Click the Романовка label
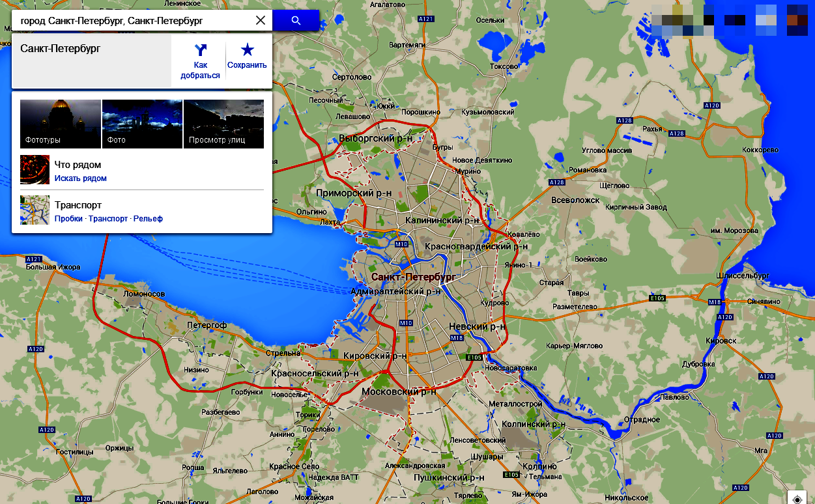815x504 pixels. coord(588,170)
